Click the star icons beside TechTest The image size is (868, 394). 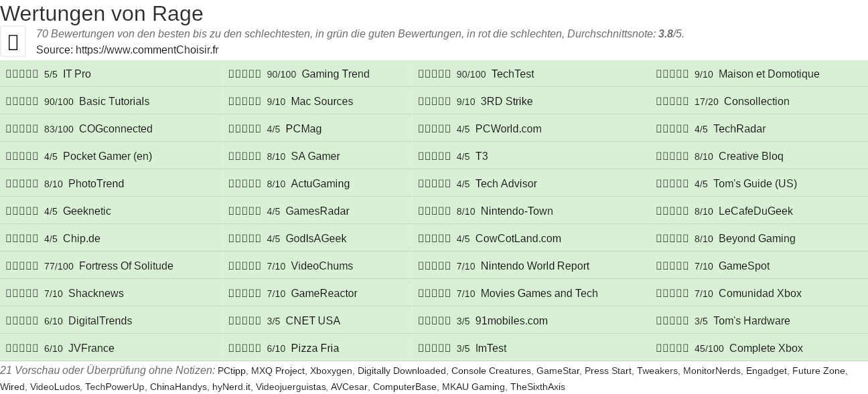pos(435,74)
